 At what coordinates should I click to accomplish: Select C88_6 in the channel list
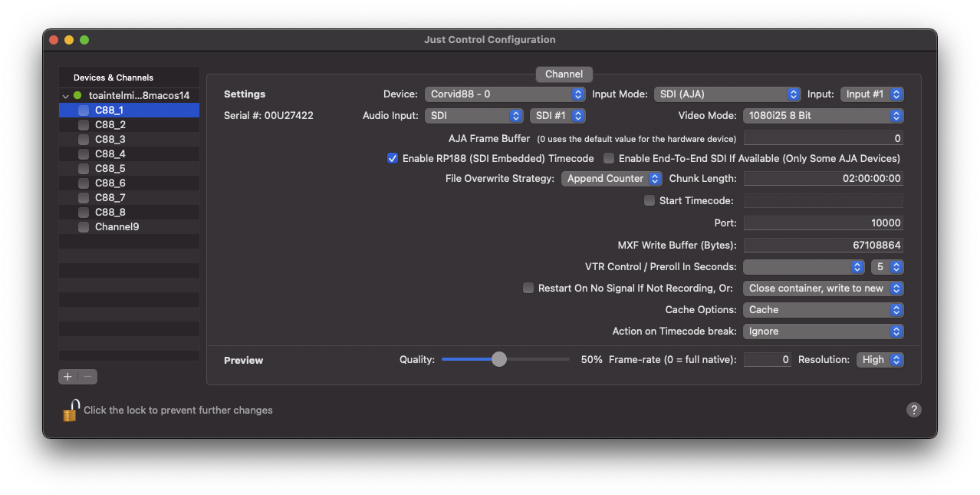click(x=129, y=183)
